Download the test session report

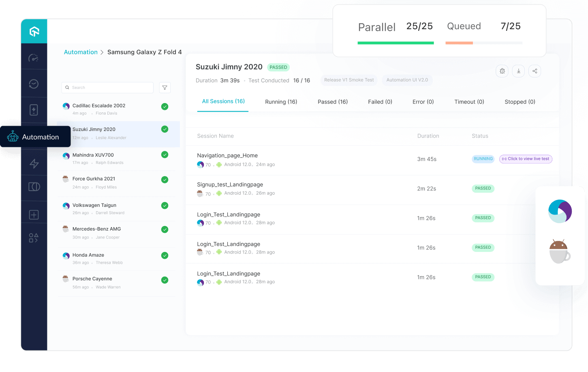pyautogui.click(x=518, y=71)
